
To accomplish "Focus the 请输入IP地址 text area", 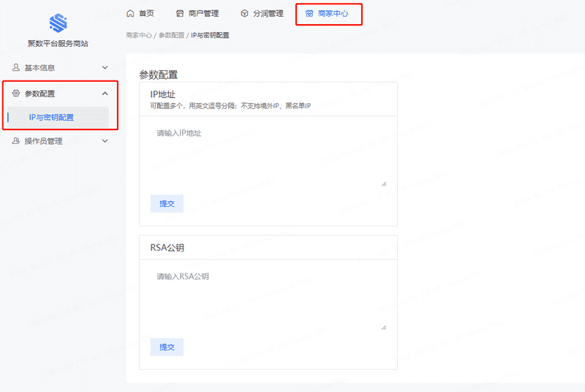I will point(268,155).
